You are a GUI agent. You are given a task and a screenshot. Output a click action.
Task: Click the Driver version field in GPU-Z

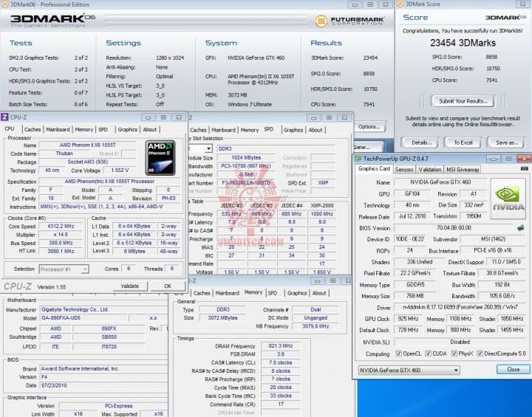[x=460, y=307]
